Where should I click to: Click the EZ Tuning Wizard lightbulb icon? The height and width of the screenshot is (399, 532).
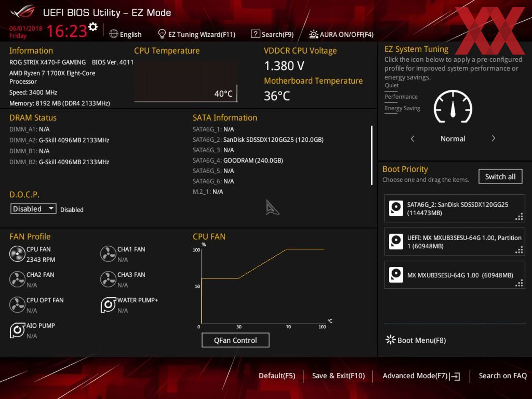click(162, 34)
